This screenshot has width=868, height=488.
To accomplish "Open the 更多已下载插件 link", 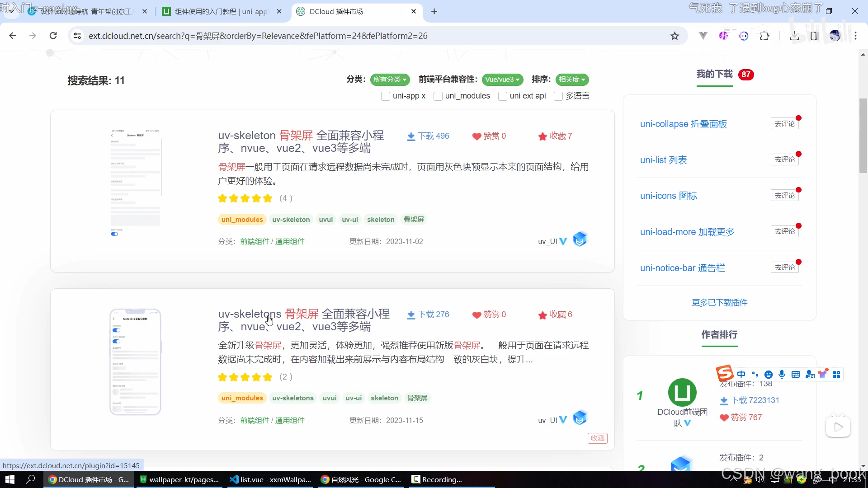I will 719,303.
